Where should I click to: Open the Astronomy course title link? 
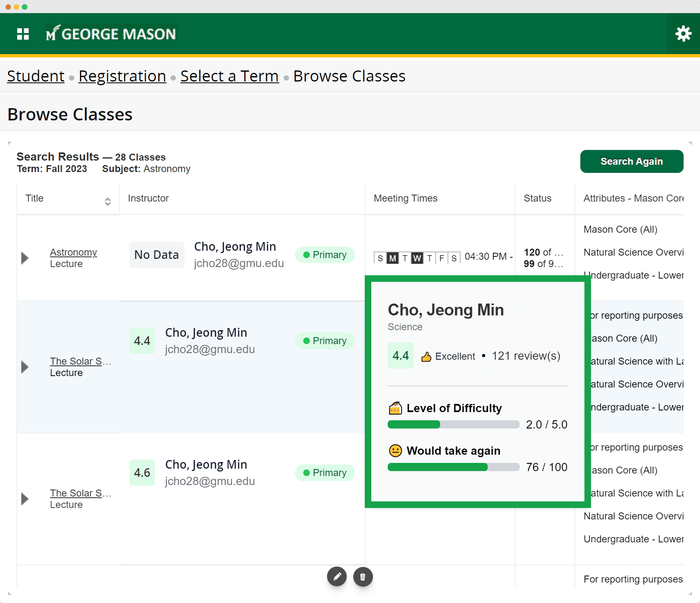tap(73, 252)
